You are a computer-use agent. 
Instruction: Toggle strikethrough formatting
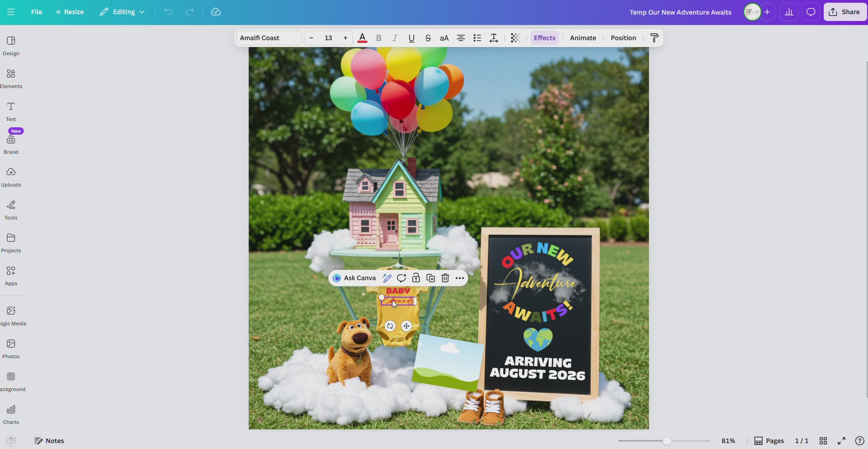click(428, 38)
